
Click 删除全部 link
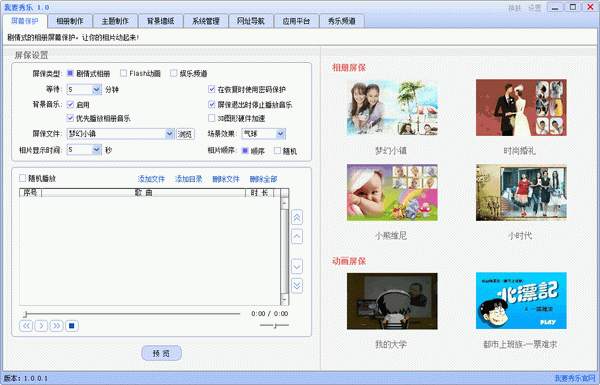(263, 179)
